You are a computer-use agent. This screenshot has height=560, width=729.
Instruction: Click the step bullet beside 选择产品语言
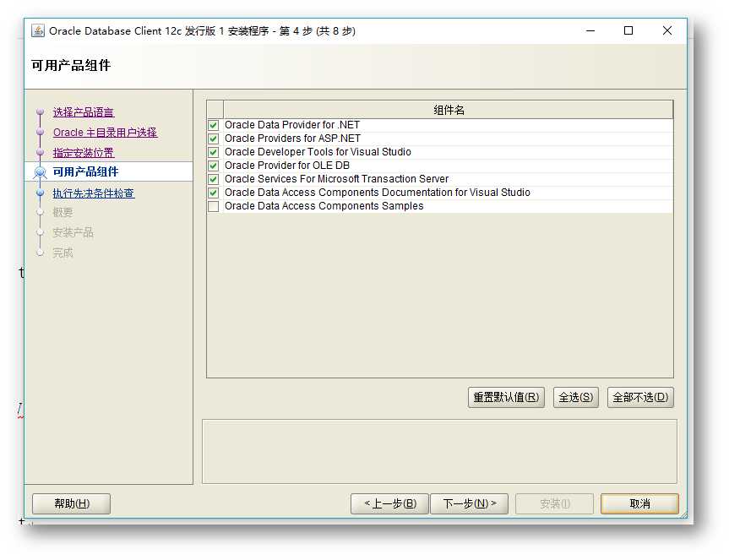tap(40, 112)
